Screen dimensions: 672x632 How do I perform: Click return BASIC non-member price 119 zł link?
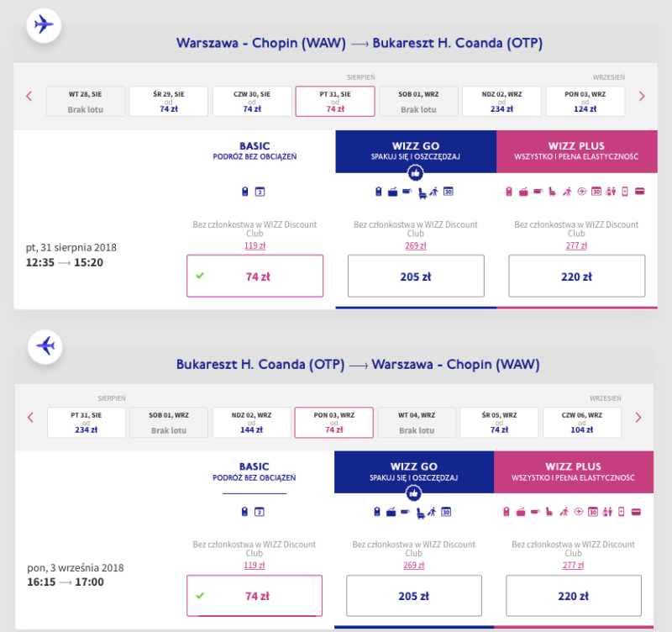point(255,565)
